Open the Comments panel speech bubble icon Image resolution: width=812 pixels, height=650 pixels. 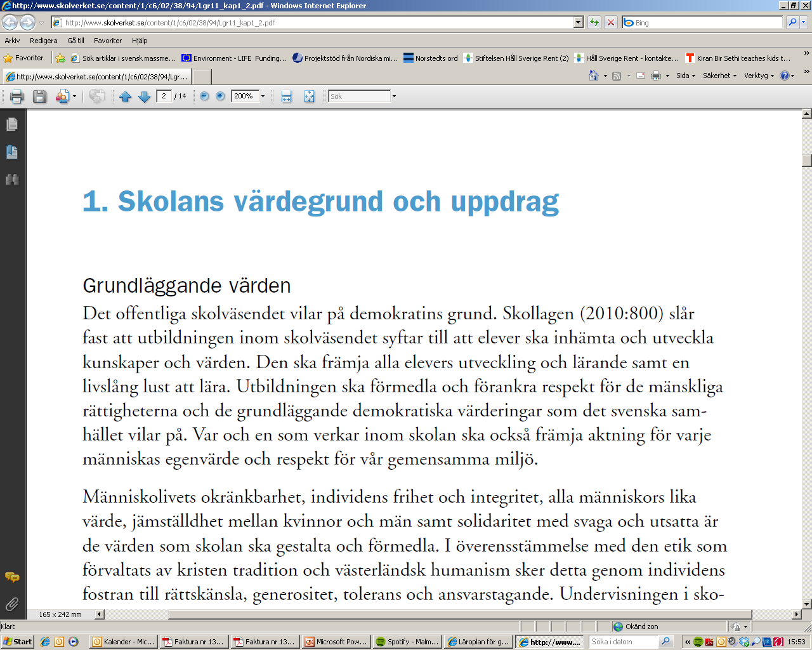[11, 577]
